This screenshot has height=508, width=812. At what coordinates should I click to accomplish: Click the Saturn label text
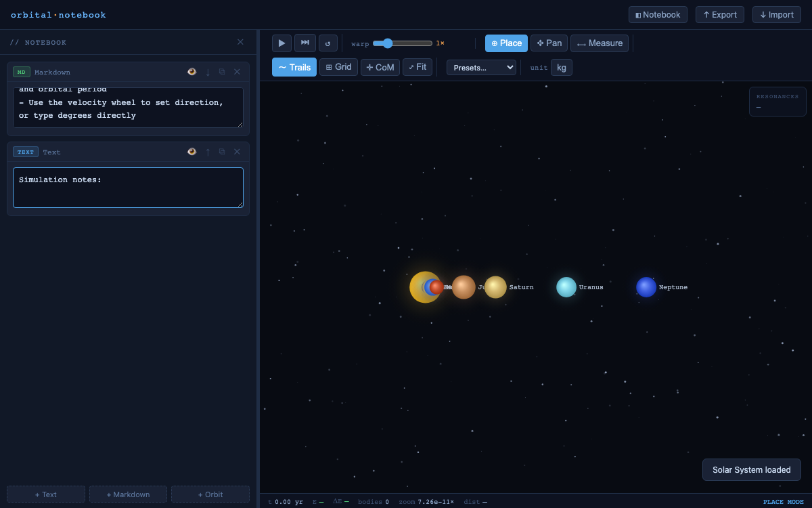click(522, 287)
